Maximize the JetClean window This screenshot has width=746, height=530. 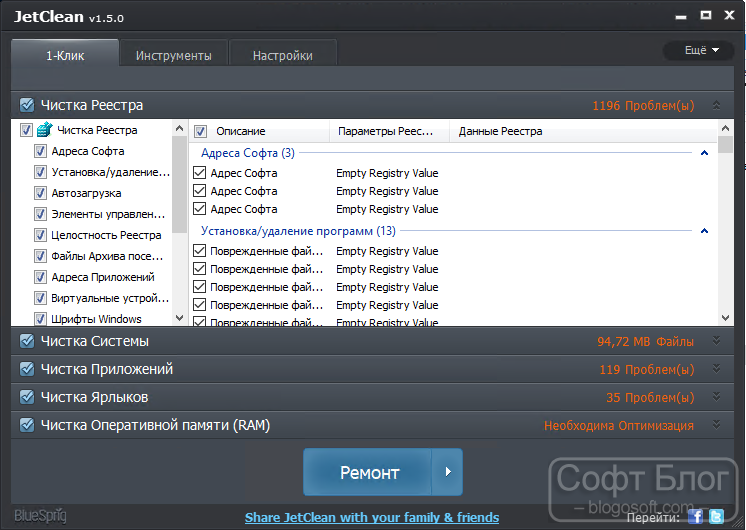706,15
